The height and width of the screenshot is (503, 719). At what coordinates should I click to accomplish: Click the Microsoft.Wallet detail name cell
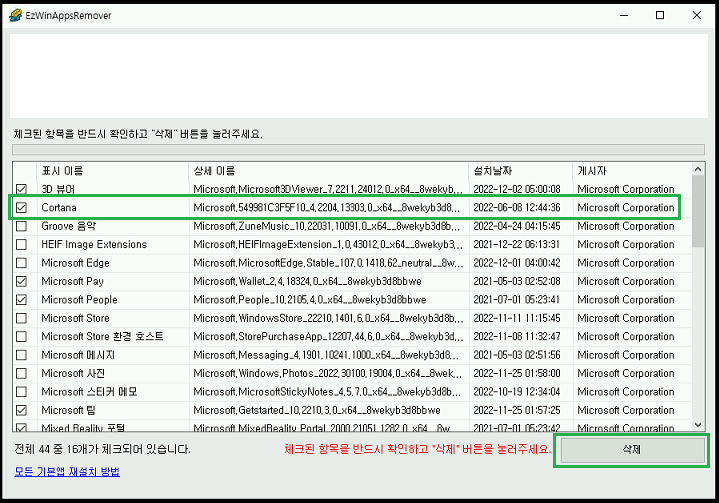coord(307,281)
